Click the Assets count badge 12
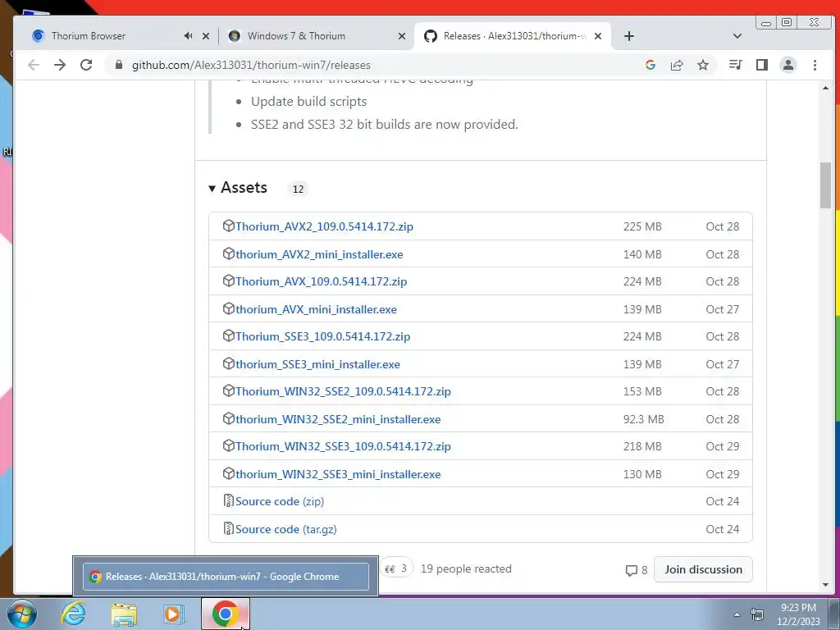 [x=298, y=189]
